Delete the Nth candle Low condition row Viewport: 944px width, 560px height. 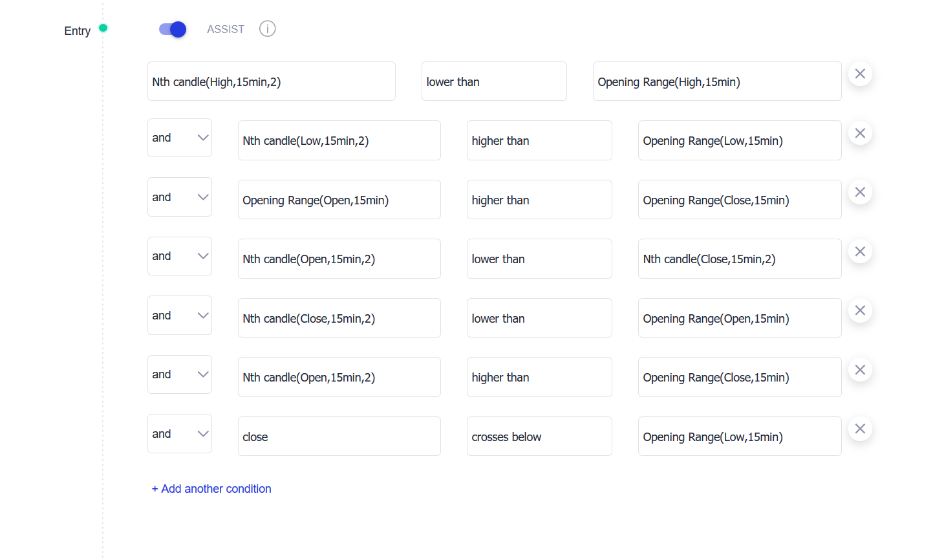[x=860, y=133]
